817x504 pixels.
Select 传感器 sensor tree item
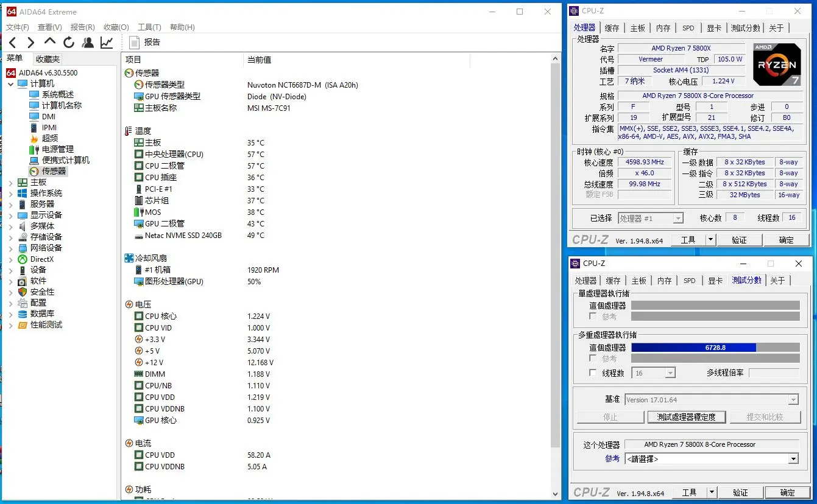point(54,171)
